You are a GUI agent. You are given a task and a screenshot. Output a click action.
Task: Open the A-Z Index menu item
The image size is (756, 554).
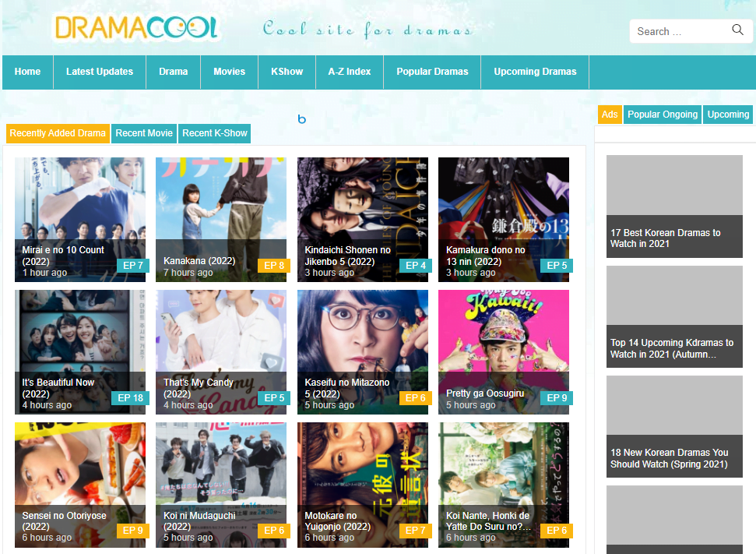[350, 72]
